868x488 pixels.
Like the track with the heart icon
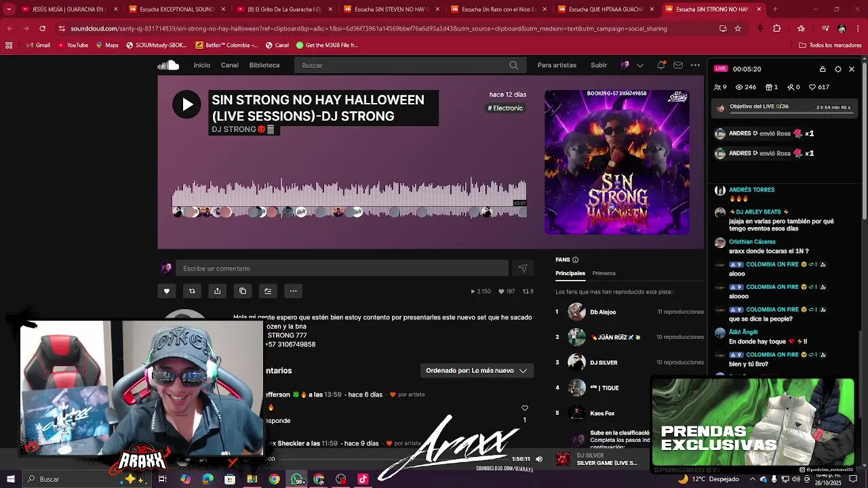coord(167,291)
